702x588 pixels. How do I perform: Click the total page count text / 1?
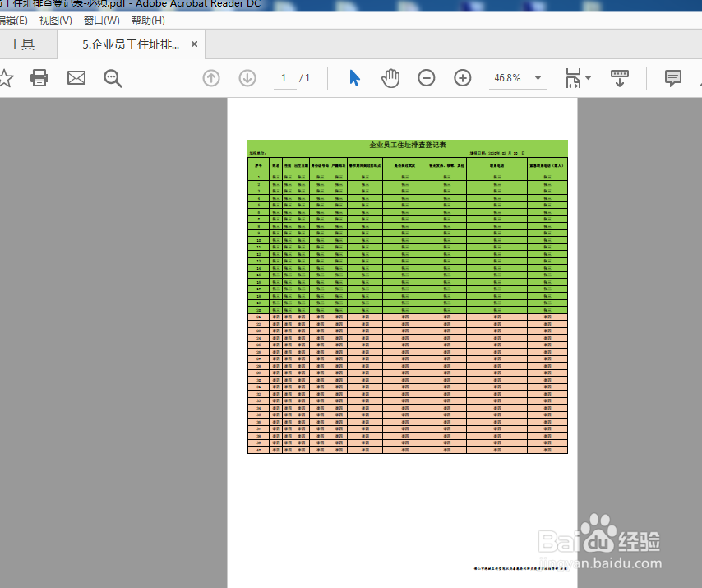[x=305, y=78]
